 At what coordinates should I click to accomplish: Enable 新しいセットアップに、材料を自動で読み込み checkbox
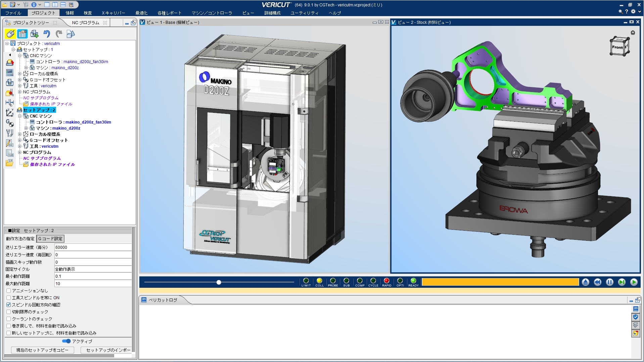(9, 333)
